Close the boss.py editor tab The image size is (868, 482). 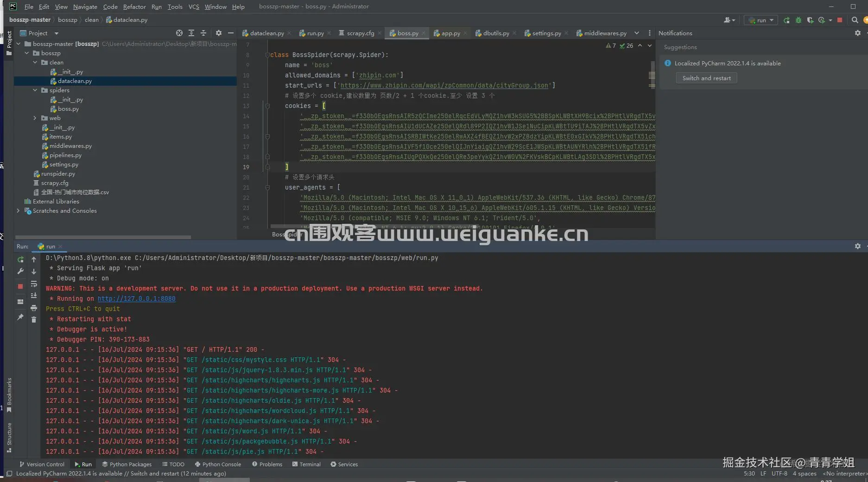[424, 33]
